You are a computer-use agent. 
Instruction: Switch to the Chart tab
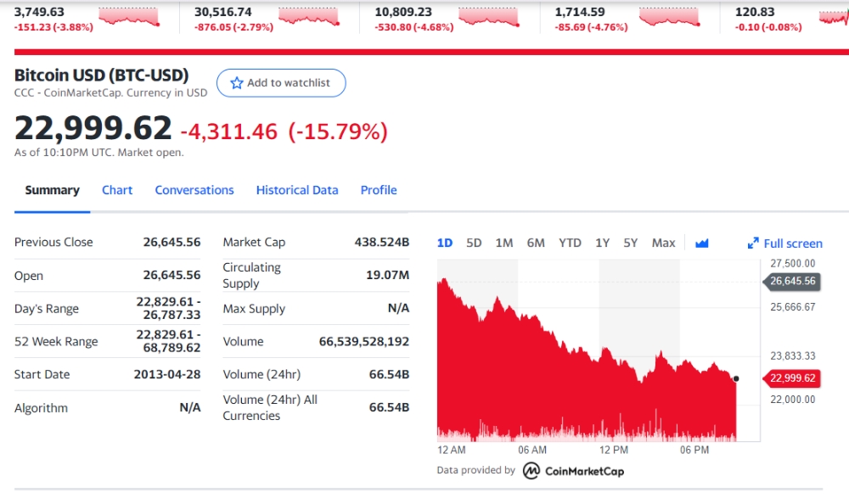click(117, 191)
